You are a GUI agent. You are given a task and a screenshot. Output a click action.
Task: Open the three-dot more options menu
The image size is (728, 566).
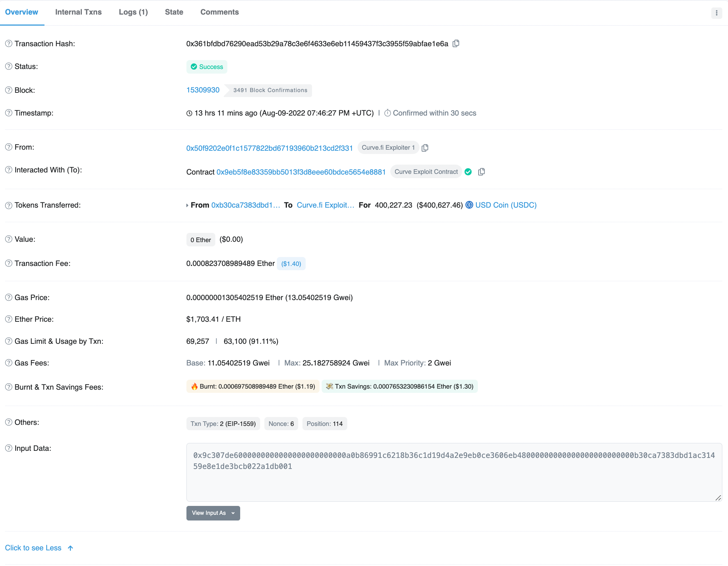click(716, 13)
